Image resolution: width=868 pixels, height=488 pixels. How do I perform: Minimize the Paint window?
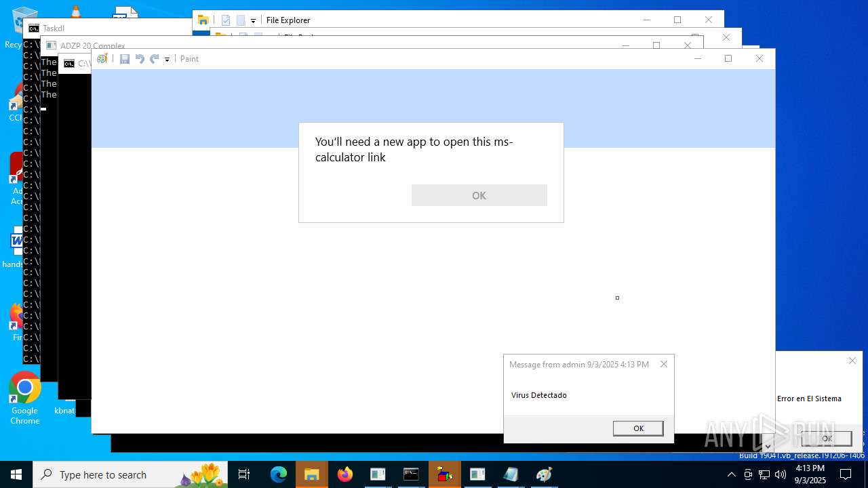698,58
